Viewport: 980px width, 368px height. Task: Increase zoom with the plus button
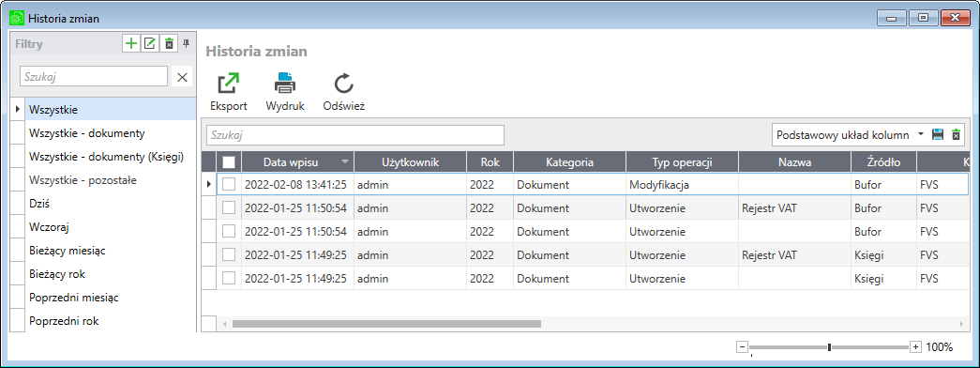tap(915, 346)
